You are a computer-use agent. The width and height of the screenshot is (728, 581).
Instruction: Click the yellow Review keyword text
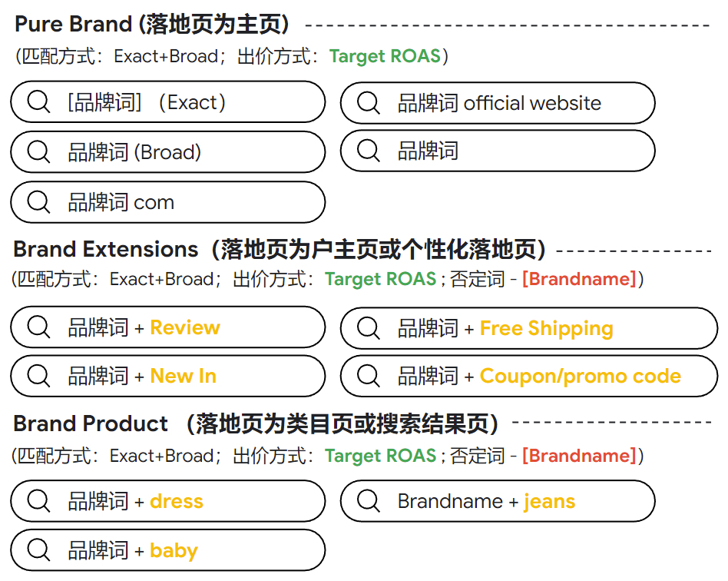pyautogui.click(x=185, y=327)
